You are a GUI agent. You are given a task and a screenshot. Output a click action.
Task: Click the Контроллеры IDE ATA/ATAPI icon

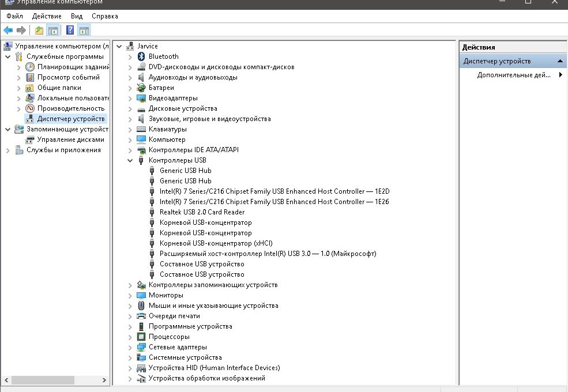[x=141, y=150]
